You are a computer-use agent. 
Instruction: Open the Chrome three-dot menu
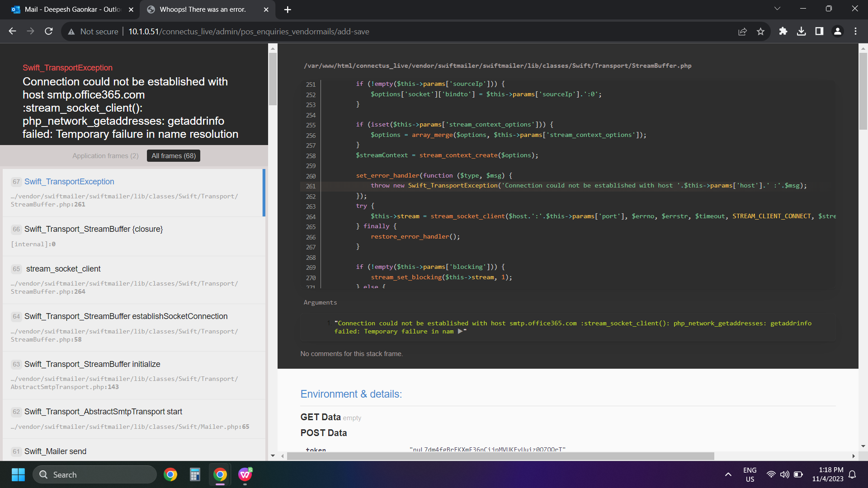(855, 31)
